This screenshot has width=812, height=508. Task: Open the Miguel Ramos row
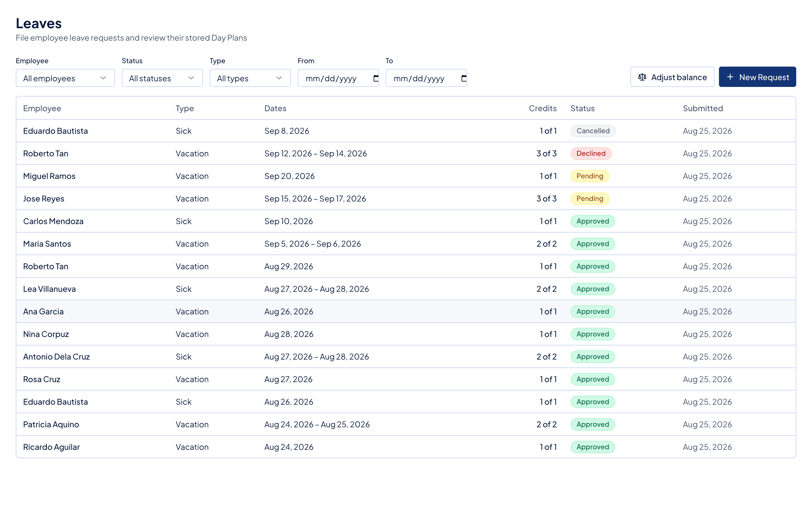(x=406, y=176)
